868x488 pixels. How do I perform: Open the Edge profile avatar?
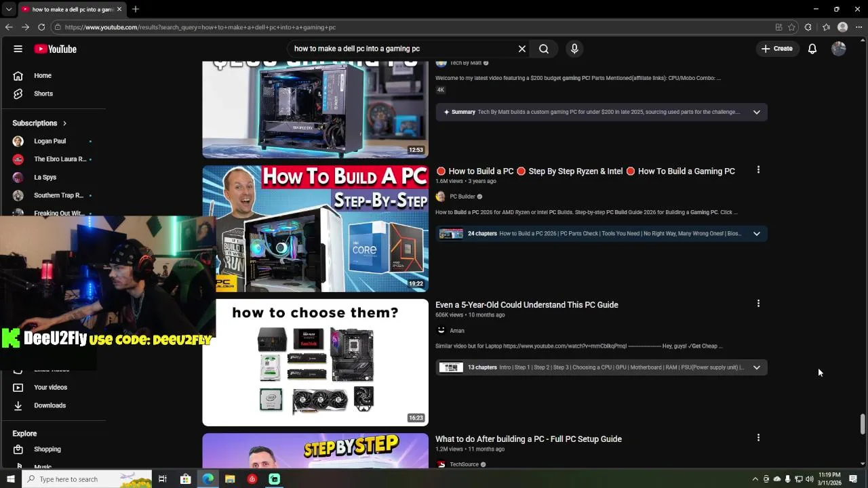843,27
